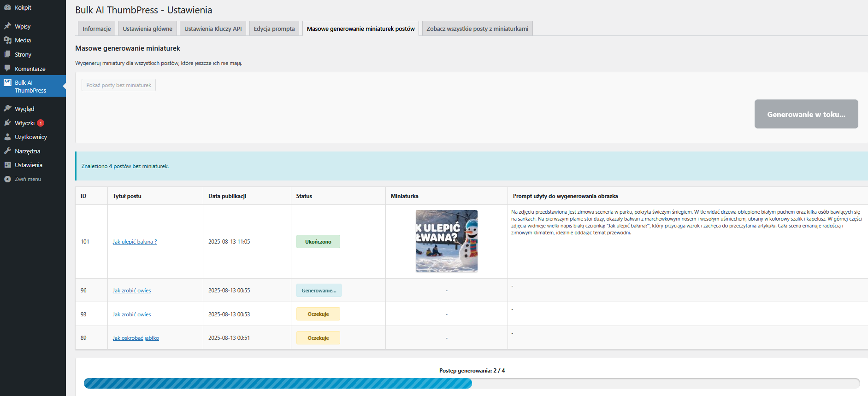Collapse sidebar with Zwiń menu
This screenshot has width=868, height=396.
pyautogui.click(x=28, y=179)
